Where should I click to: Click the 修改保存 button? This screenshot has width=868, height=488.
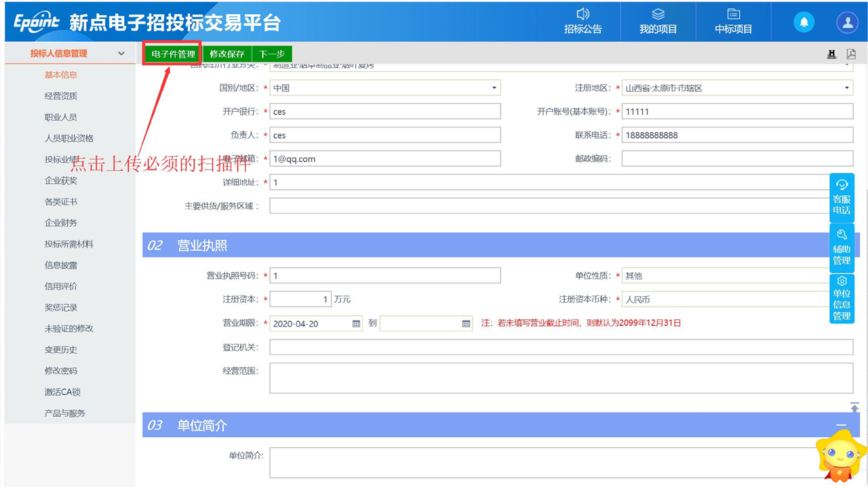pos(227,54)
